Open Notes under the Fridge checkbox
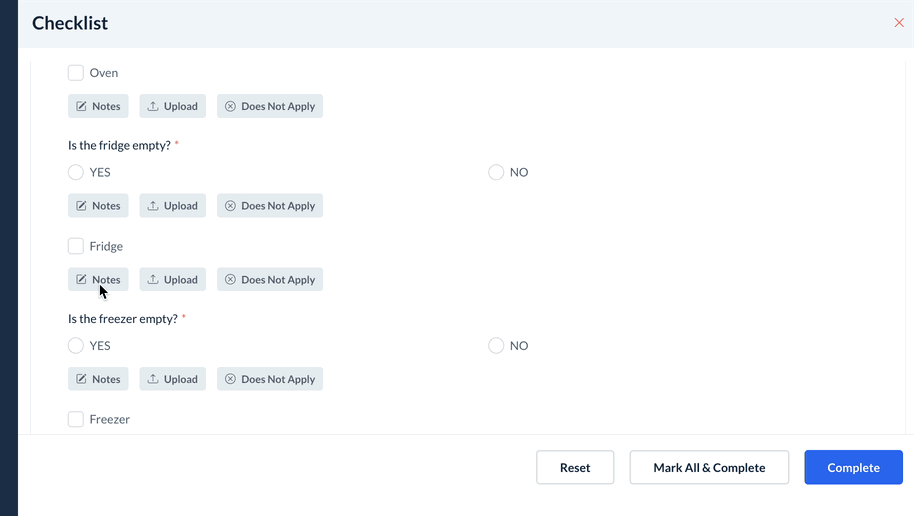 click(x=98, y=280)
